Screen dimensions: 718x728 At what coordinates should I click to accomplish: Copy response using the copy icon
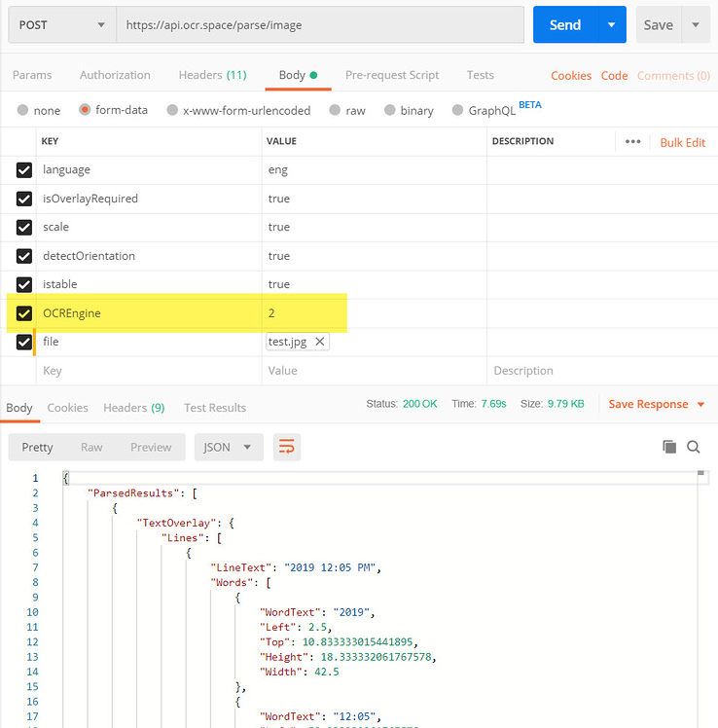669,447
